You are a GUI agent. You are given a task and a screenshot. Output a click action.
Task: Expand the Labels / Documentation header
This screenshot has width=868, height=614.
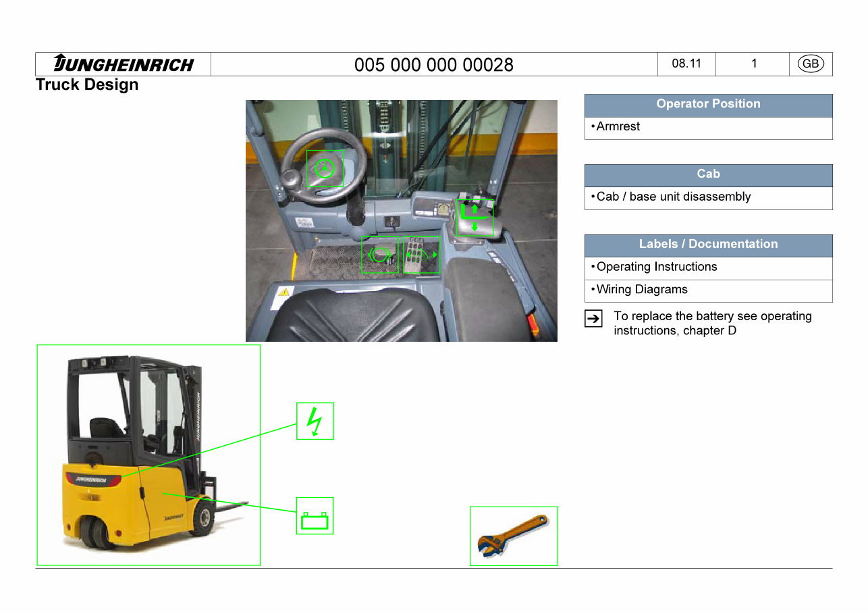[708, 245]
